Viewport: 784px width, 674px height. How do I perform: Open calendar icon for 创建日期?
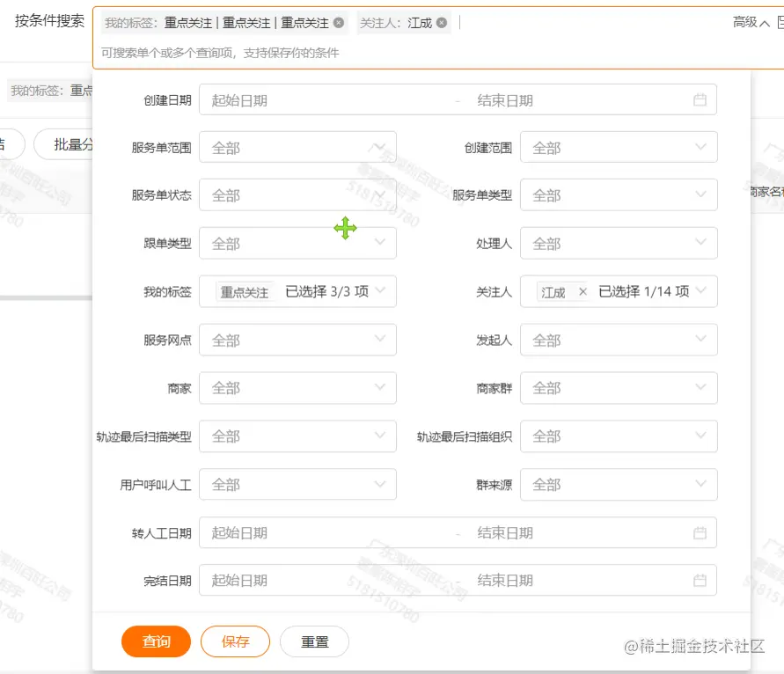[x=700, y=100]
